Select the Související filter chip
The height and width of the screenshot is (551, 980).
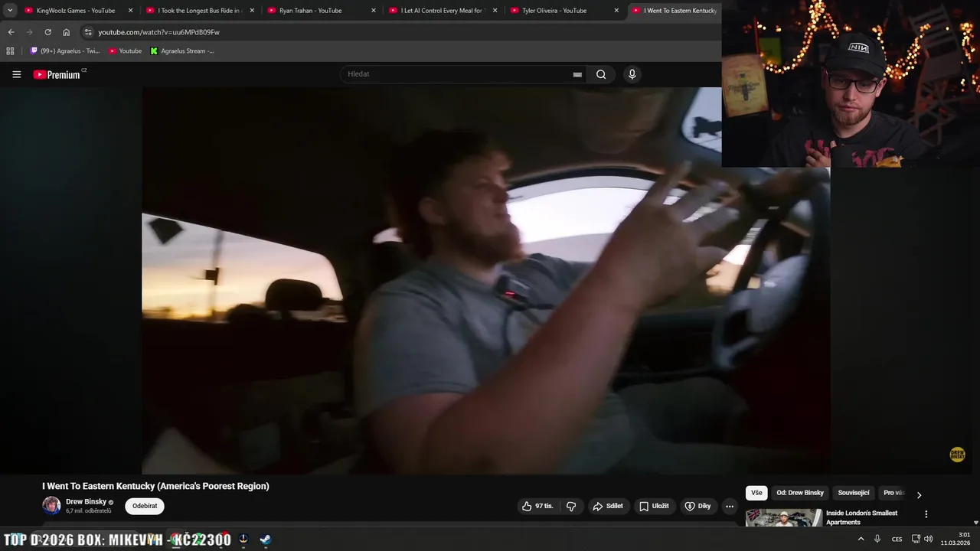click(854, 493)
